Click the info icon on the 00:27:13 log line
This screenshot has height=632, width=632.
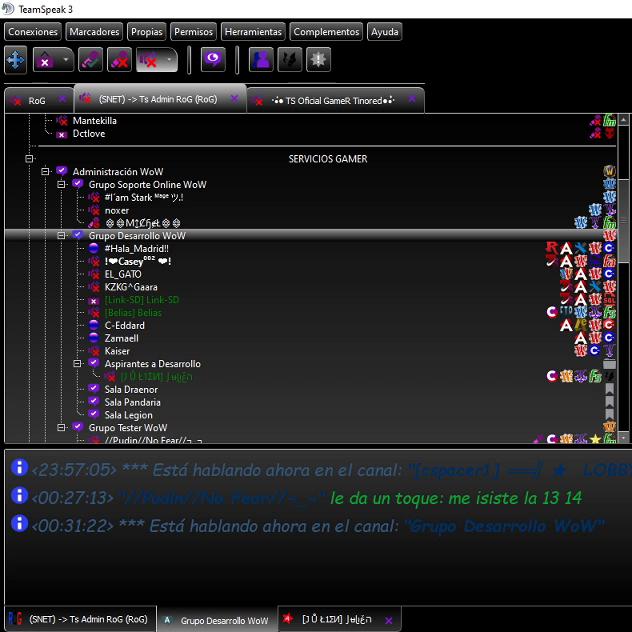(x=19, y=496)
